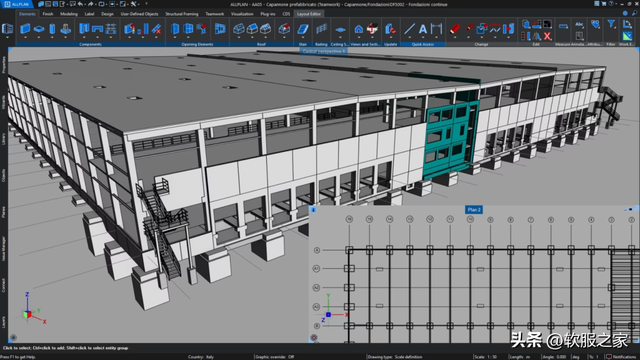Viewport: 640px width, 360px height.
Task: Click the Beam tool icon
Action: (x=98, y=29)
